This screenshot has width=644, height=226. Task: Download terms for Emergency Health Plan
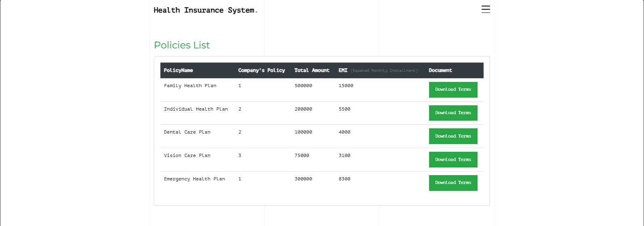[x=453, y=183]
